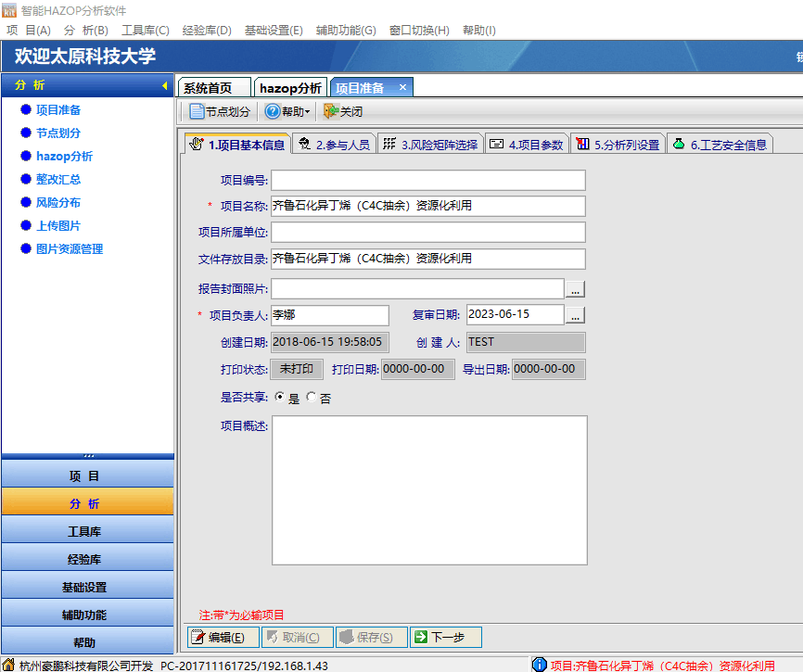This screenshot has height=672, width=803.
Task: Browse for 报告封面照片 with ... button
Action: click(575, 289)
